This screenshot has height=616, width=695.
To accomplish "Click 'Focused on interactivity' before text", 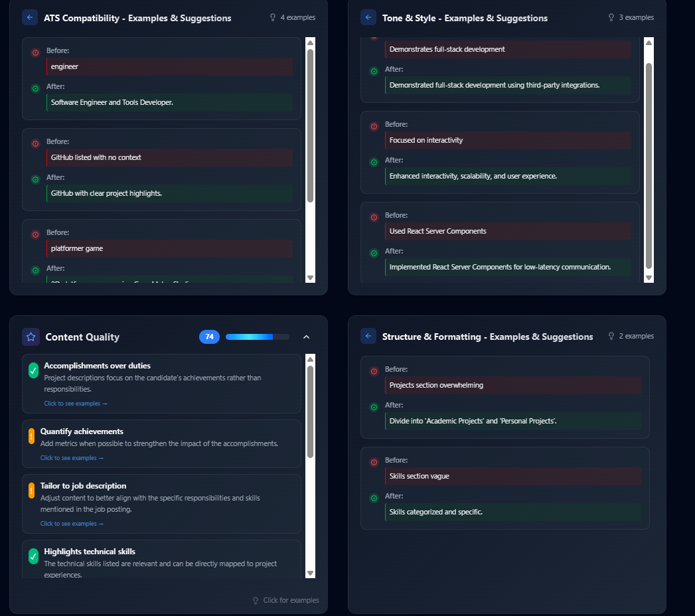I will [426, 141].
